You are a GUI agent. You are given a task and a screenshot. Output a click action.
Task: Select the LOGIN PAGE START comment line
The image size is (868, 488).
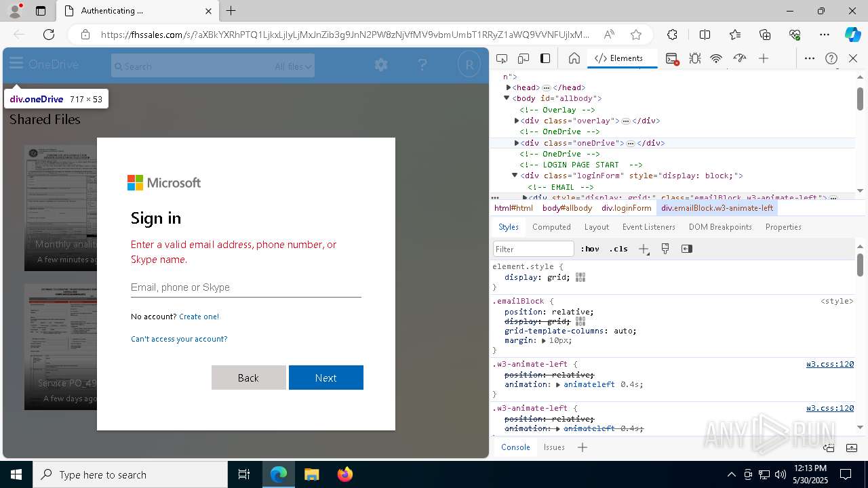coord(581,165)
